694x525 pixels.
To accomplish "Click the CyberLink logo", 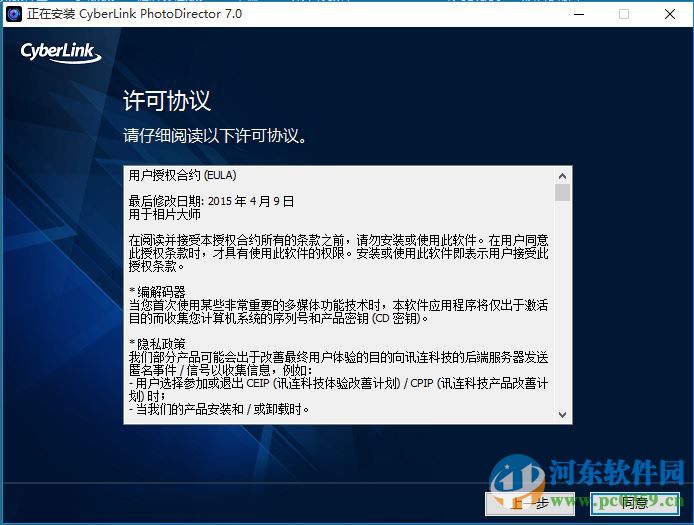I will point(61,53).
